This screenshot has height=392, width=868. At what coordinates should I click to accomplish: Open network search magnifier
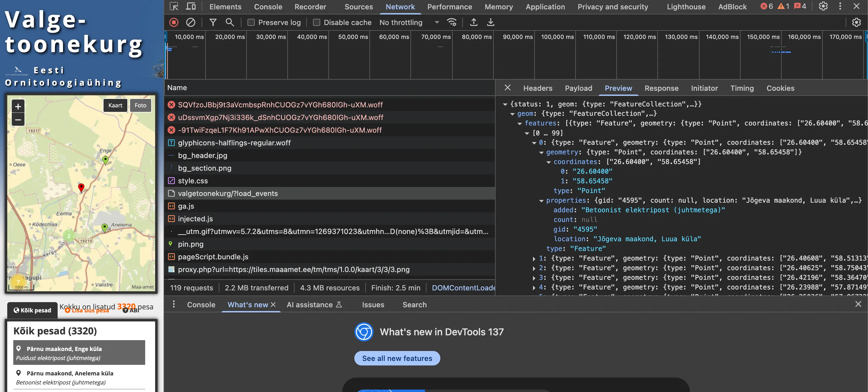point(230,22)
